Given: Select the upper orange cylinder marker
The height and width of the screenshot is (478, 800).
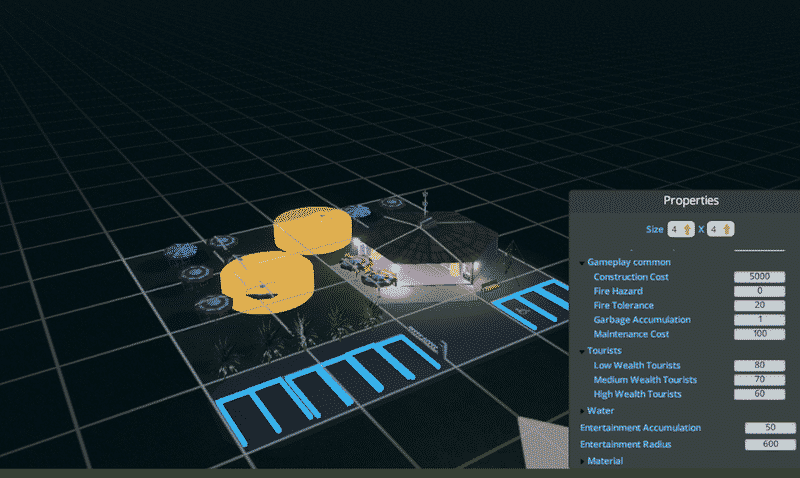Looking at the screenshot, I should [x=312, y=229].
